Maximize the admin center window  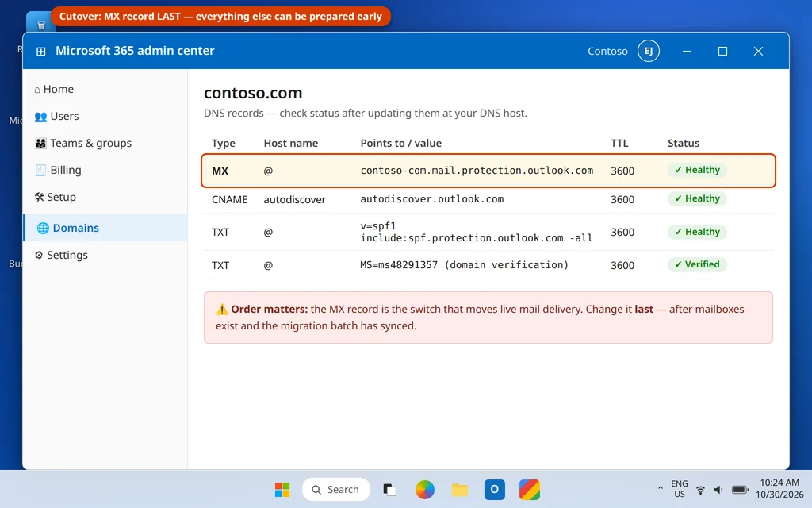[x=722, y=51]
